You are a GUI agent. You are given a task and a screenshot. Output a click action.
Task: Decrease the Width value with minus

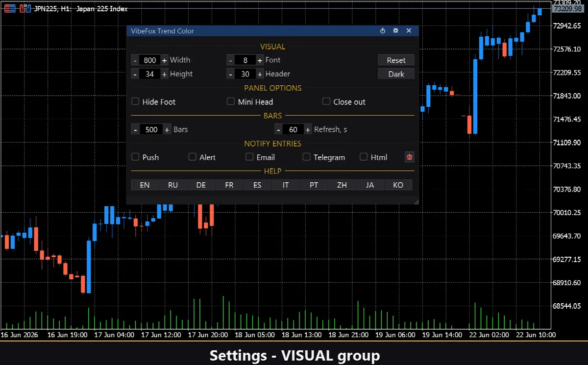pyautogui.click(x=135, y=60)
